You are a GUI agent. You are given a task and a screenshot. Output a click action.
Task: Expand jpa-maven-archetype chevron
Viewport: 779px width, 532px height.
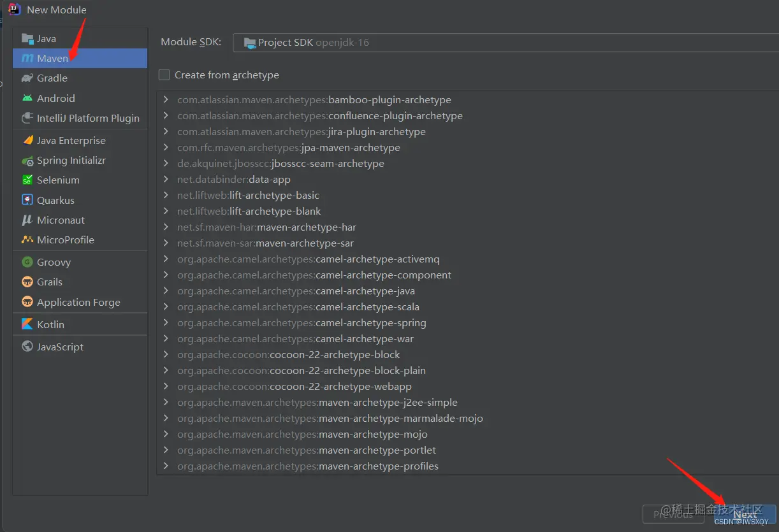[166, 147]
